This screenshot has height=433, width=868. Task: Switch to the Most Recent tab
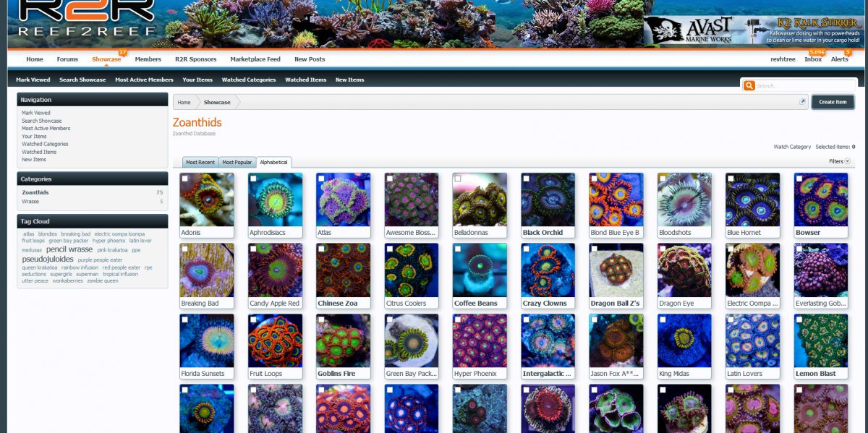tap(200, 162)
